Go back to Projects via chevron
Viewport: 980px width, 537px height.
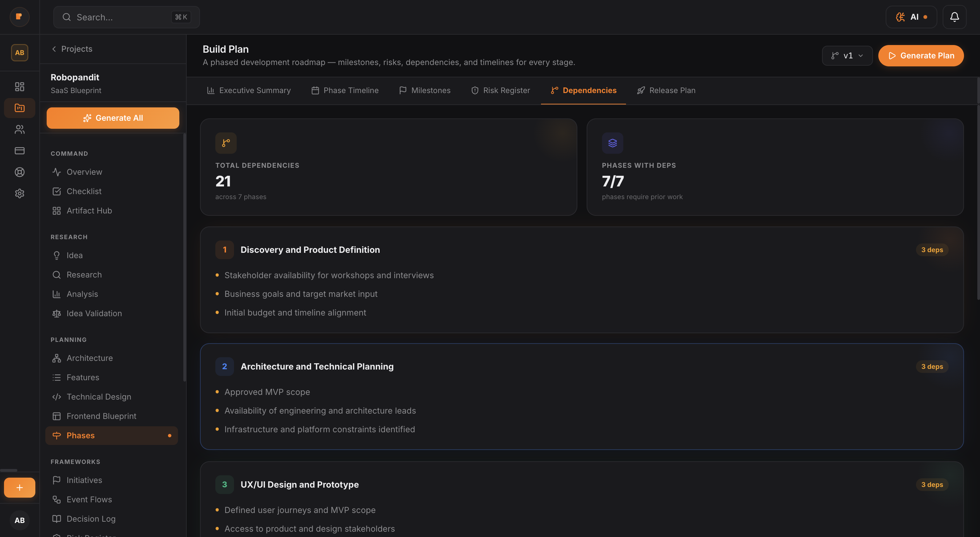(54, 49)
